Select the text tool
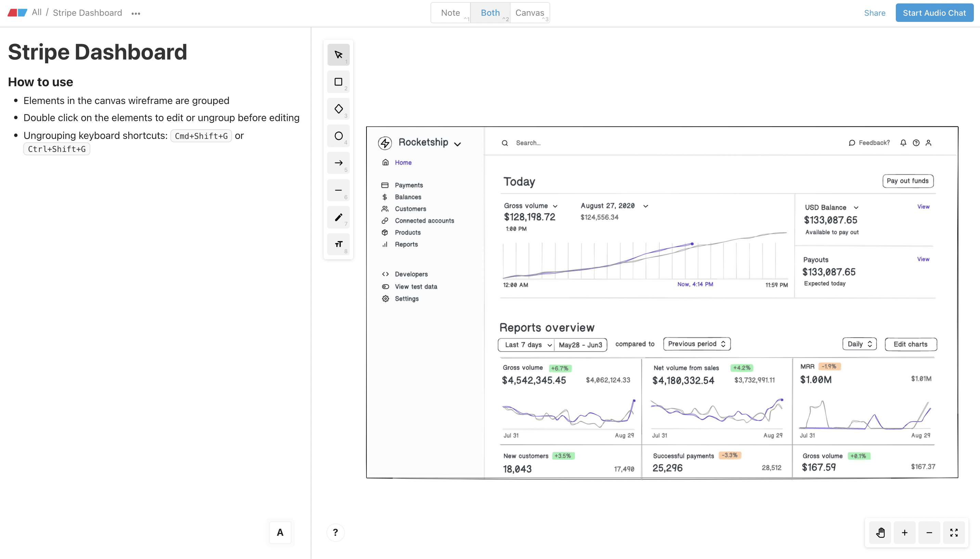This screenshot has width=980, height=559. point(338,244)
